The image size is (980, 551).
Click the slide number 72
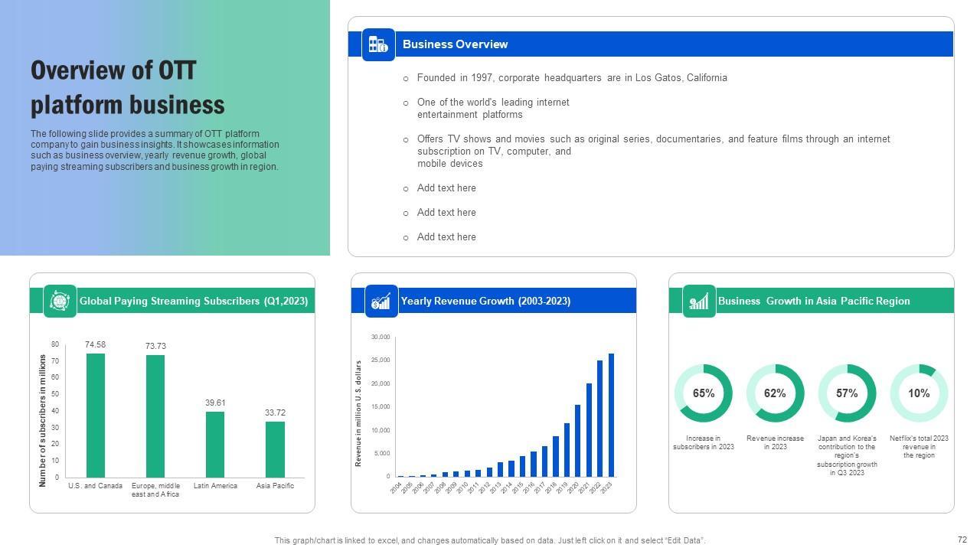pos(962,540)
